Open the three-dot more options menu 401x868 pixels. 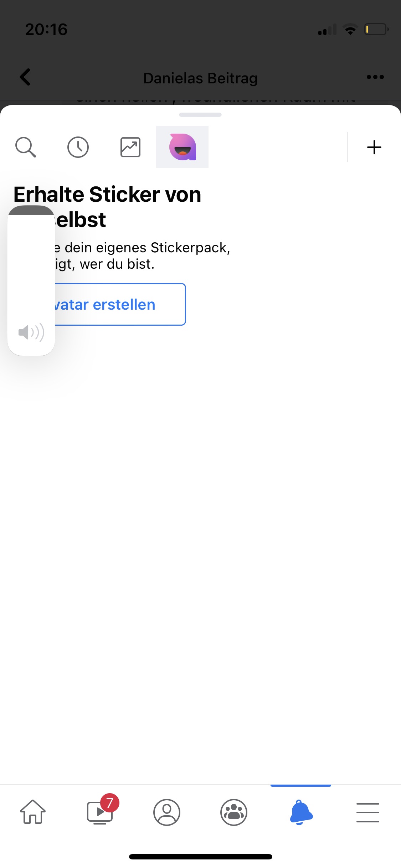(x=375, y=77)
